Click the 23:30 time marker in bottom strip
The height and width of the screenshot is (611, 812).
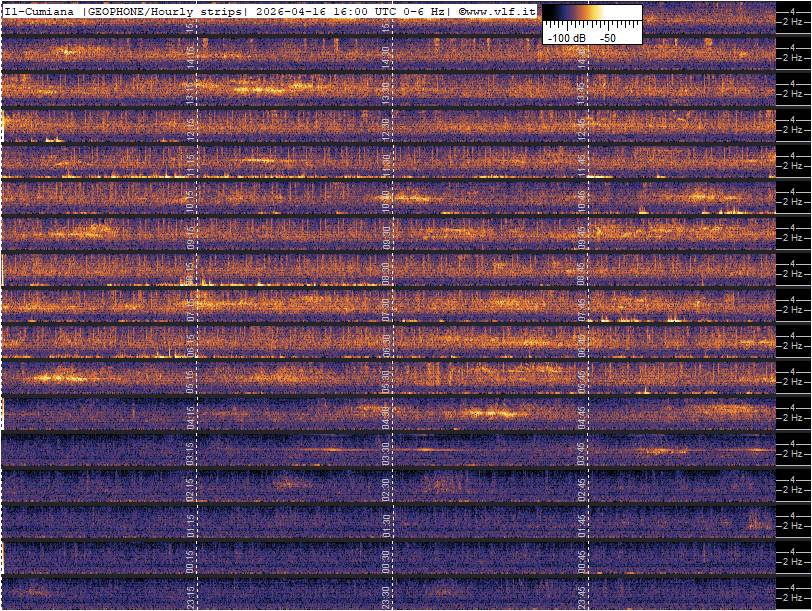(x=386, y=596)
